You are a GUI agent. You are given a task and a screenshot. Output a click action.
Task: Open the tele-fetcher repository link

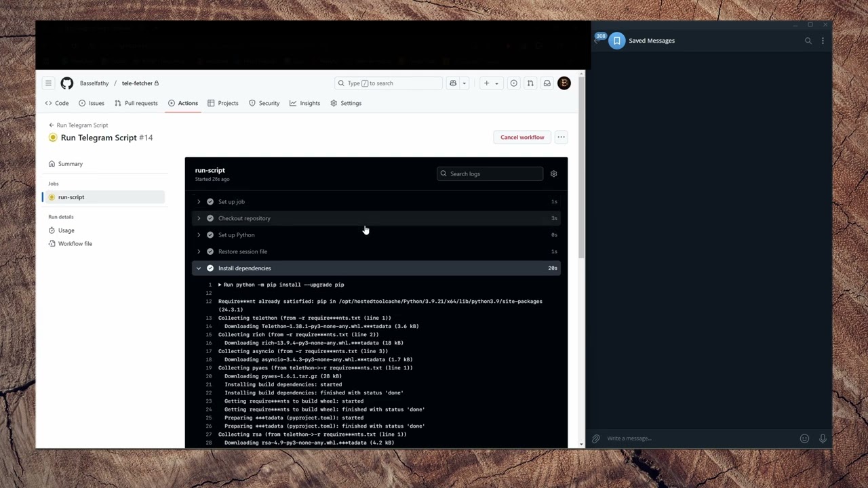137,83
